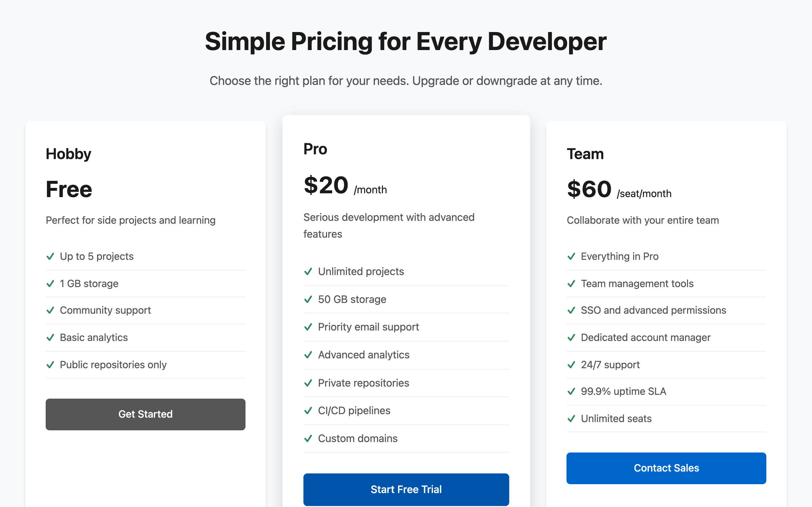Click the Custom domains feature text

pyautogui.click(x=358, y=439)
